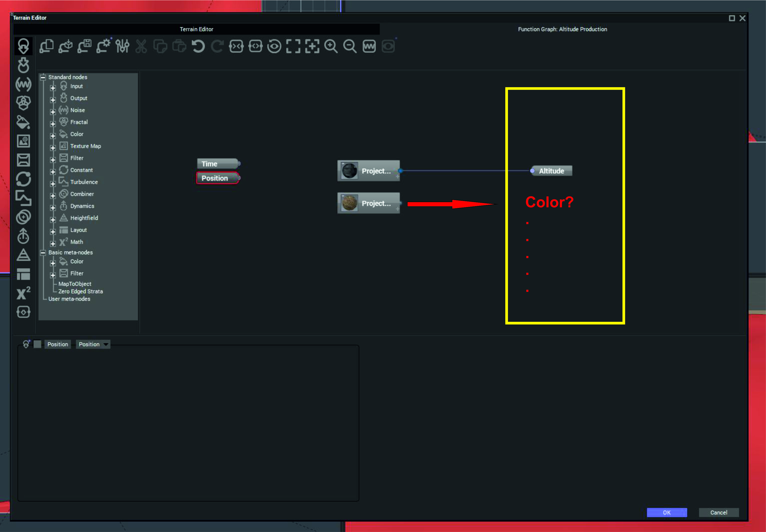This screenshot has height=532, width=766.
Task: Click the Frame All brackets icon
Action: coord(293,46)
